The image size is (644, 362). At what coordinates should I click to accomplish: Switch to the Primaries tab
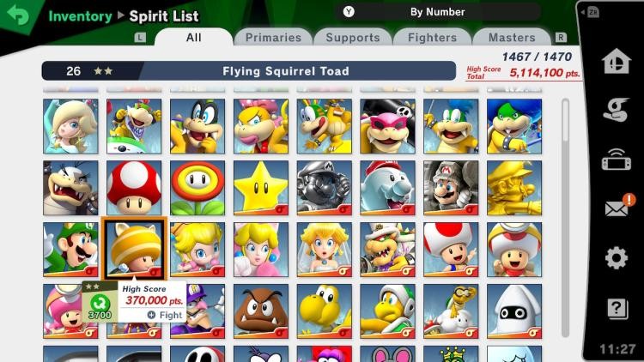(273, 38)
